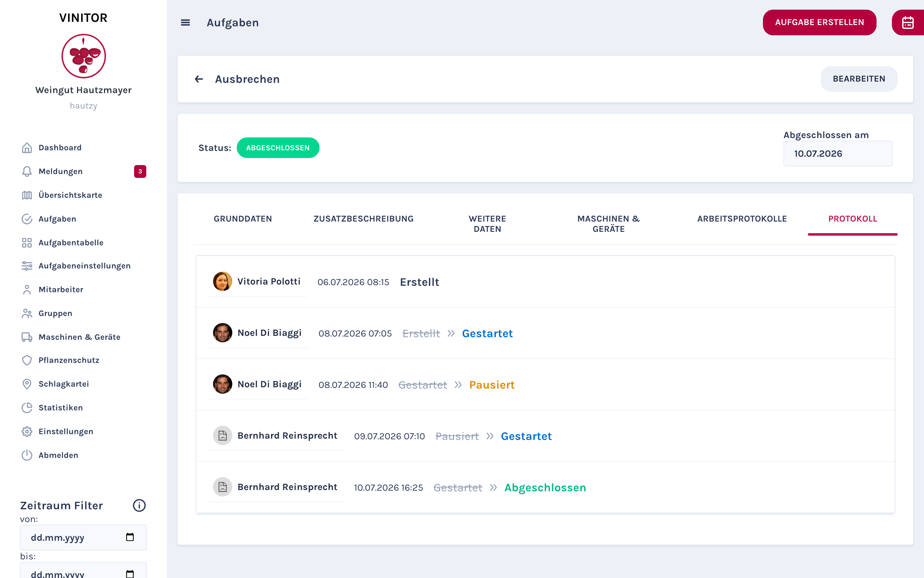Click the Statistiken pie chart icon
This screenshot has height=578, width=924.
point(27,407)
